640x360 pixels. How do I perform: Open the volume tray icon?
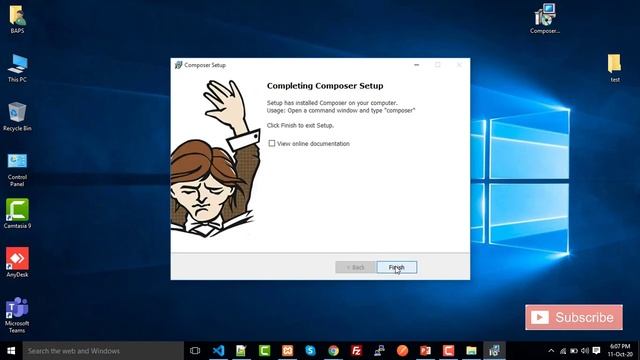point(585,351)
